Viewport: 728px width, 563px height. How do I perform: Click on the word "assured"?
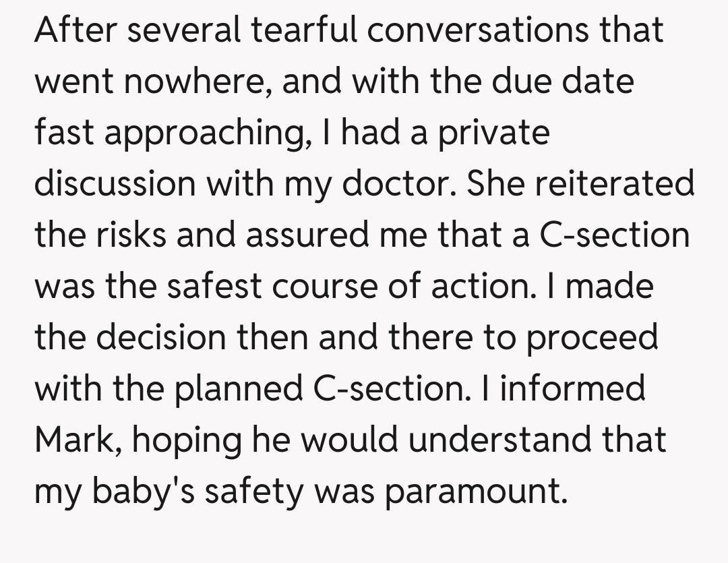(313, 235)
